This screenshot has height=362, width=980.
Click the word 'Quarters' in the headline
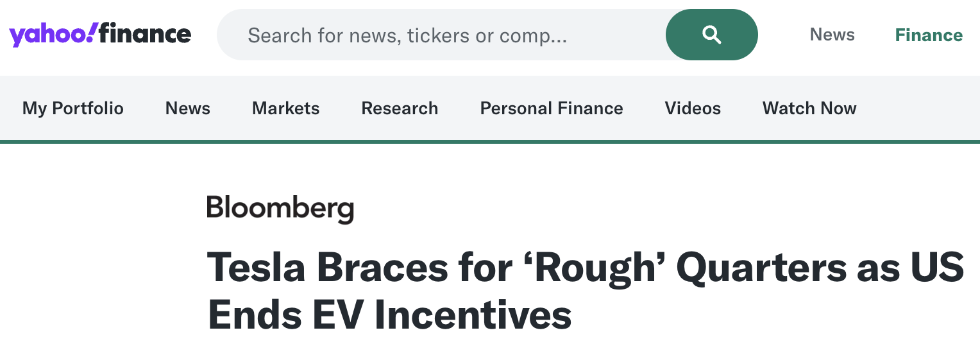click(x=761, y=268)
